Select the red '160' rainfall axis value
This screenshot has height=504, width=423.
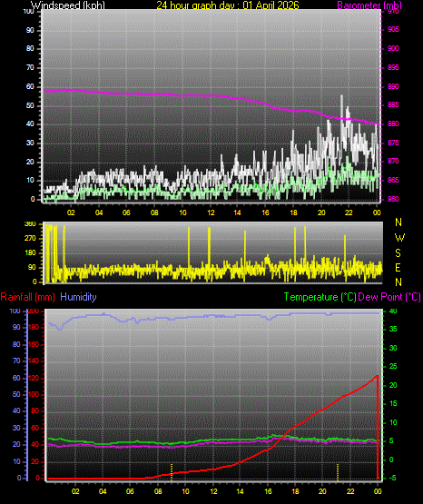pos(34,344)
